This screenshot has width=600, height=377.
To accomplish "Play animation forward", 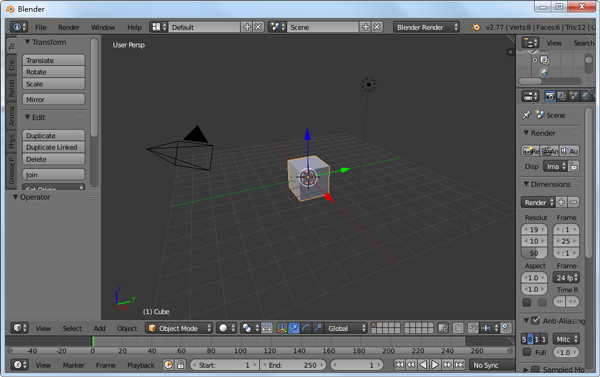I will (x=435, y=365).
